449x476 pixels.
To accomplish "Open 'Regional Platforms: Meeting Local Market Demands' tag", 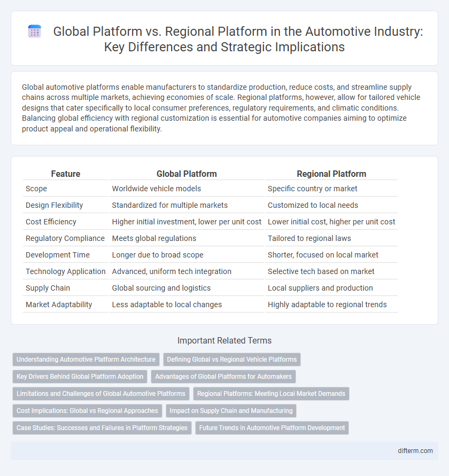I will [x=272, y=393].
